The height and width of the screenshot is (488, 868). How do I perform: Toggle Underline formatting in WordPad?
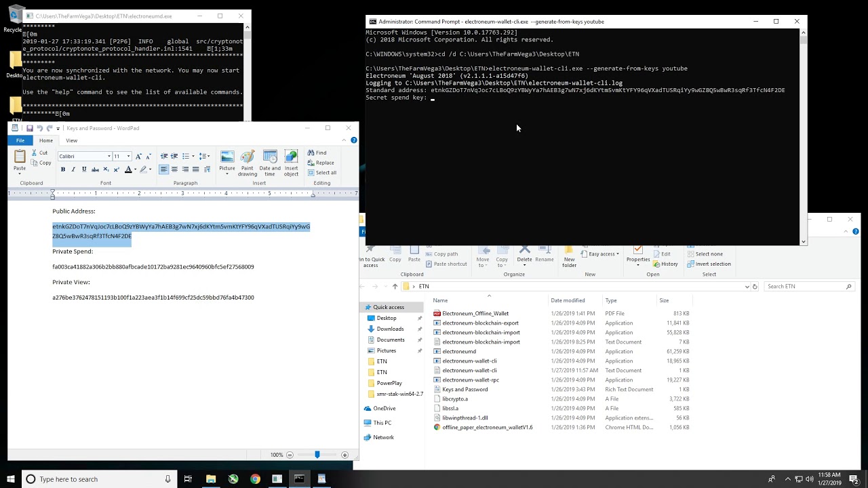84,169
